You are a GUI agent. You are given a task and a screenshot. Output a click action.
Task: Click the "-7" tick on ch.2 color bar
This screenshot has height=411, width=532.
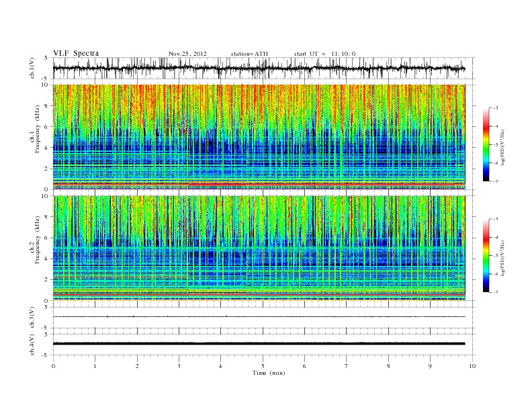[496, 292]
